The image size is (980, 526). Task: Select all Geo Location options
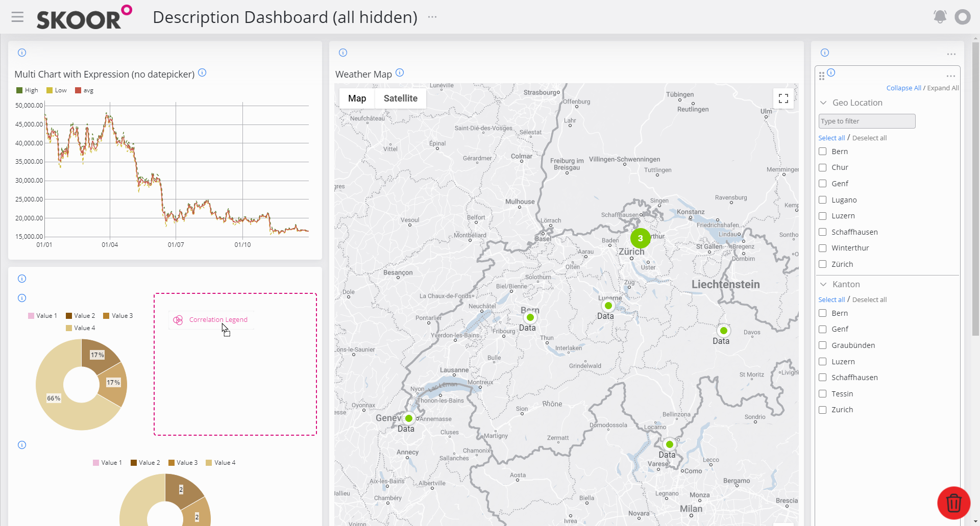click(x=831, y=138)
